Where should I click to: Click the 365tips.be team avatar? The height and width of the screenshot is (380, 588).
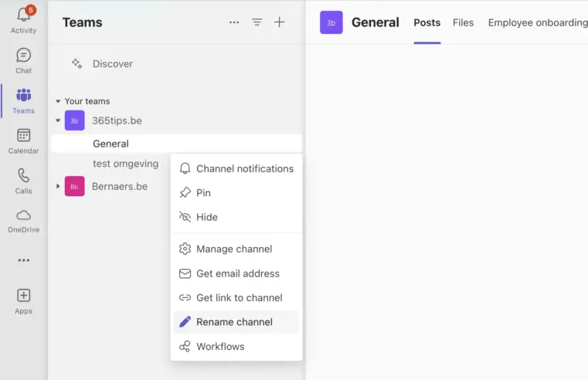pos(75,120)
